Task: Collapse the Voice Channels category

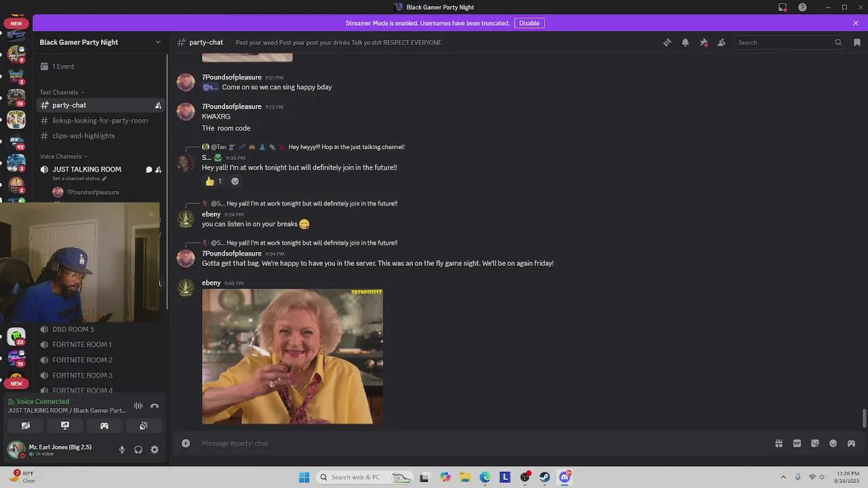Action: coord(63,157)
